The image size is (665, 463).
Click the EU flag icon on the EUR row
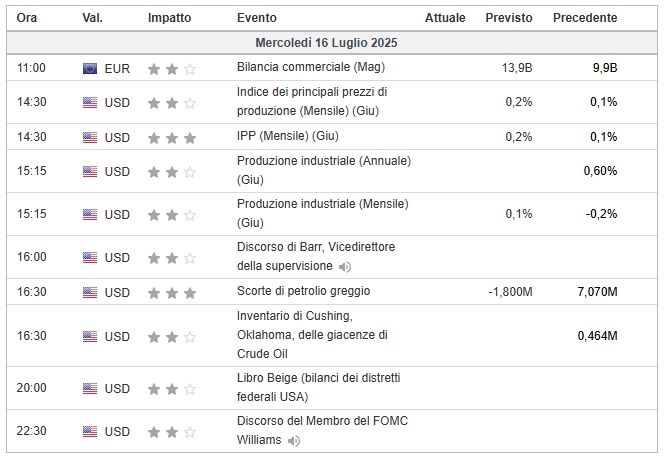coord(90,69)
